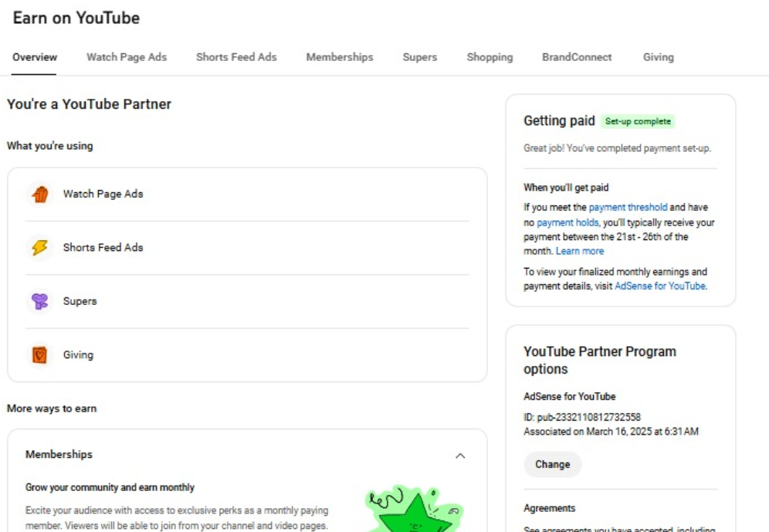Click the Agreements heading
The width and height of the screenshot is (769, 532).
(x=549, y=508)
